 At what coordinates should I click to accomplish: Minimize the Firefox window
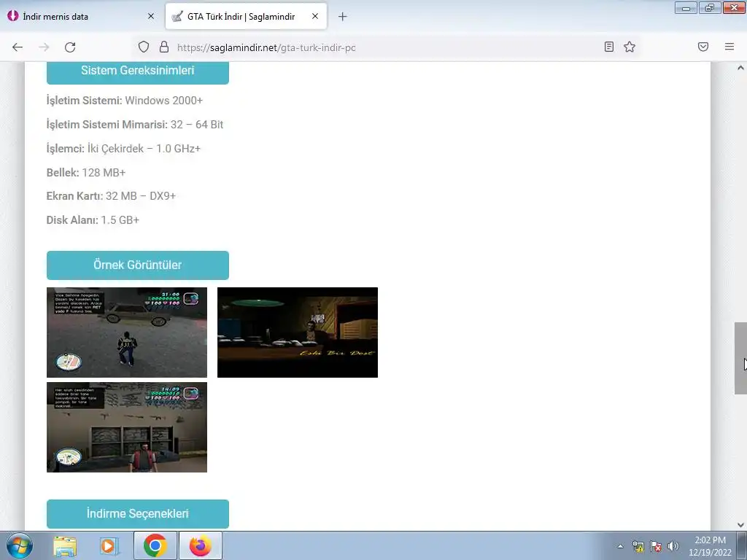(x=686, y=7)
